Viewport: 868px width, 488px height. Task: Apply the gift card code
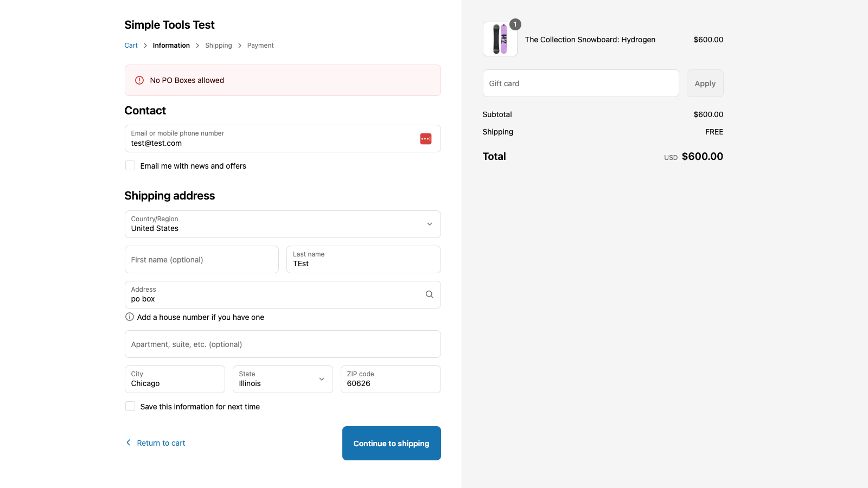[x=705, y=84]
